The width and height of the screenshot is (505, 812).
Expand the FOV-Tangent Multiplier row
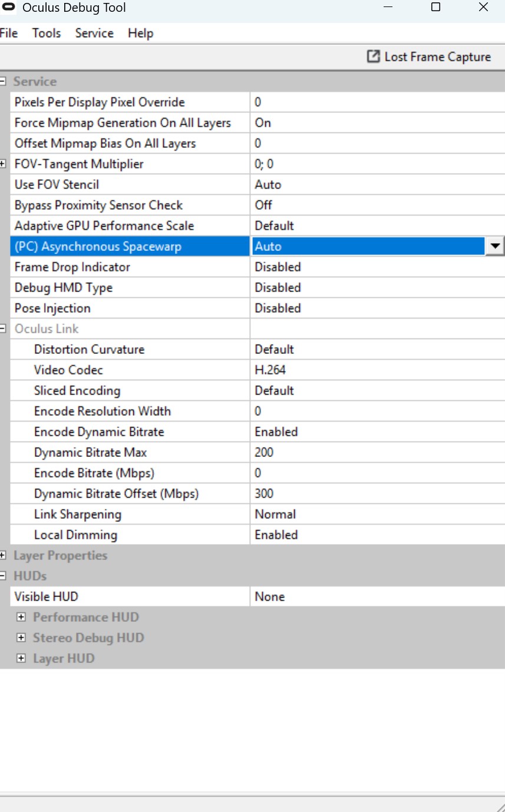(3, 164)
